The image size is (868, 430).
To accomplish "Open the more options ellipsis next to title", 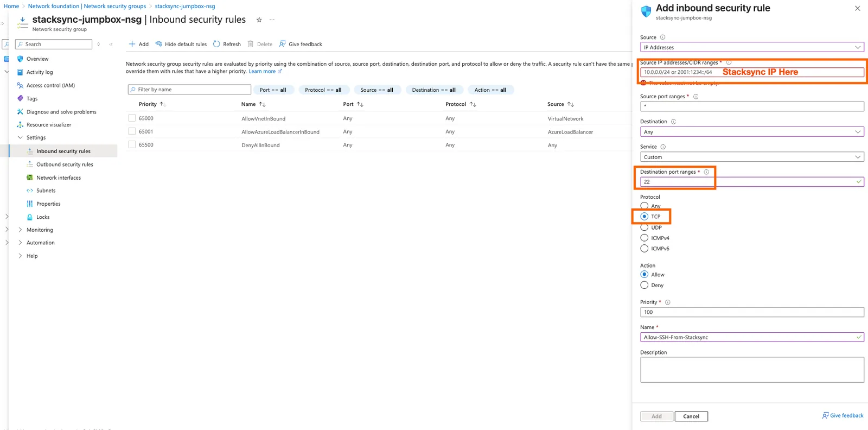I will (x=272, y=20).
